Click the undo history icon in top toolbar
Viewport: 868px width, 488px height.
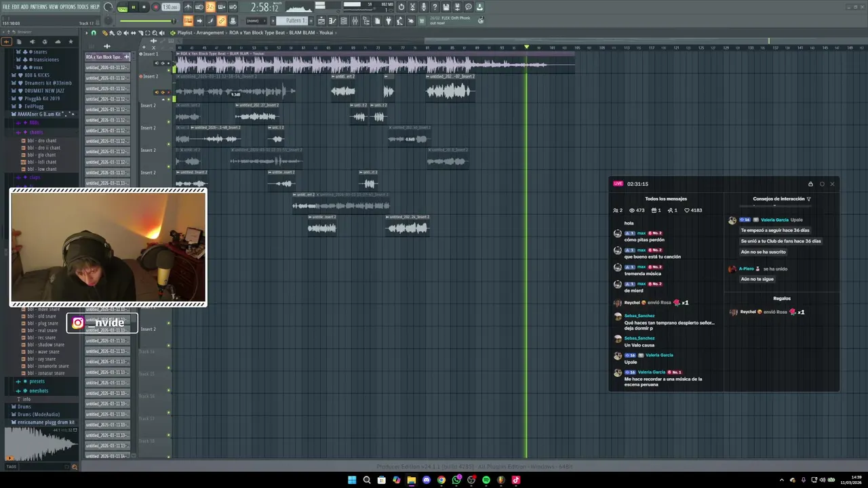click(401, 7)
